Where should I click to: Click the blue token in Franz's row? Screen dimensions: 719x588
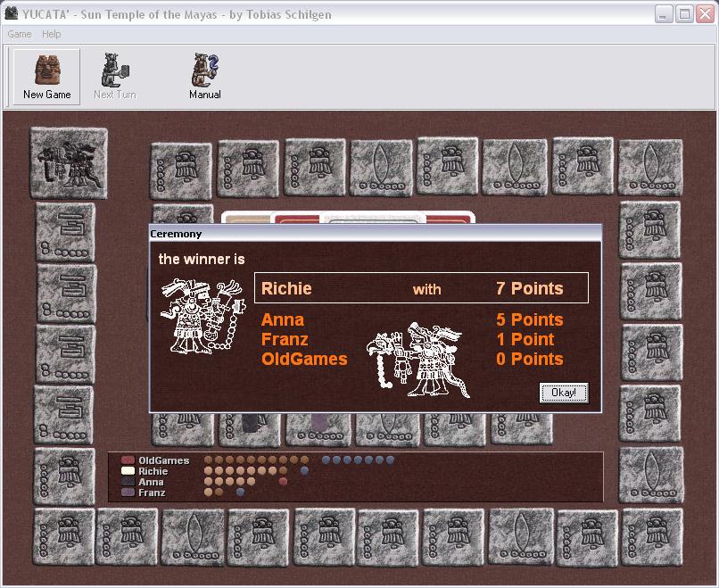pos(240,493)
